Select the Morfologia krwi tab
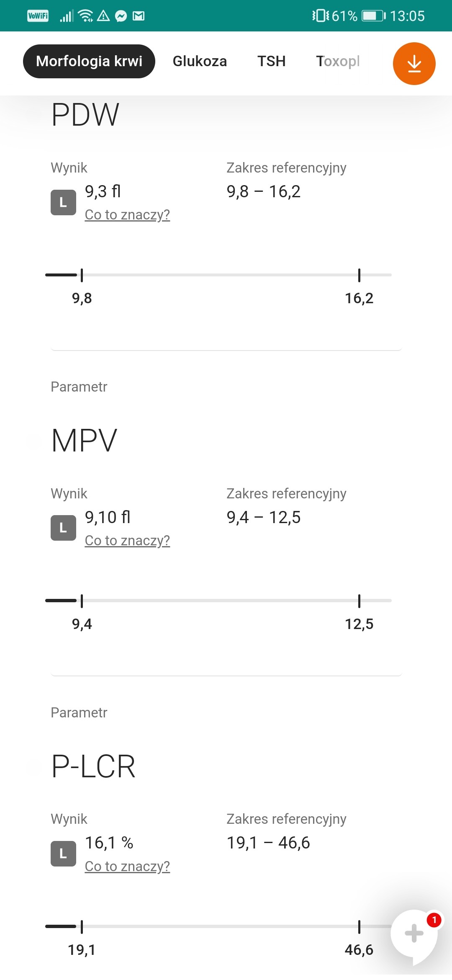 (x=89, y=61)
